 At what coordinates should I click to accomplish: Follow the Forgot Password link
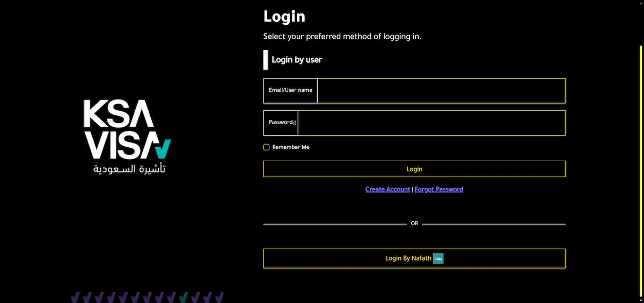click(x=439, y=189)
